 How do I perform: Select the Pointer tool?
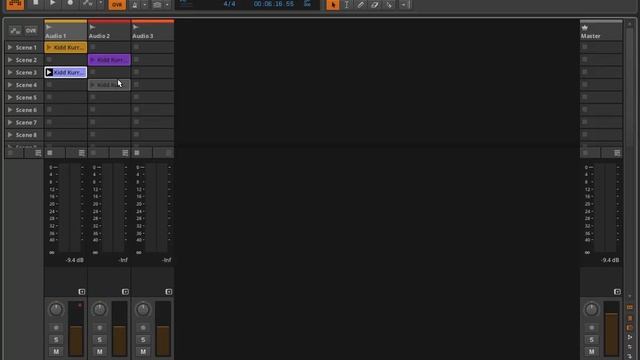(x=333, y=4)
